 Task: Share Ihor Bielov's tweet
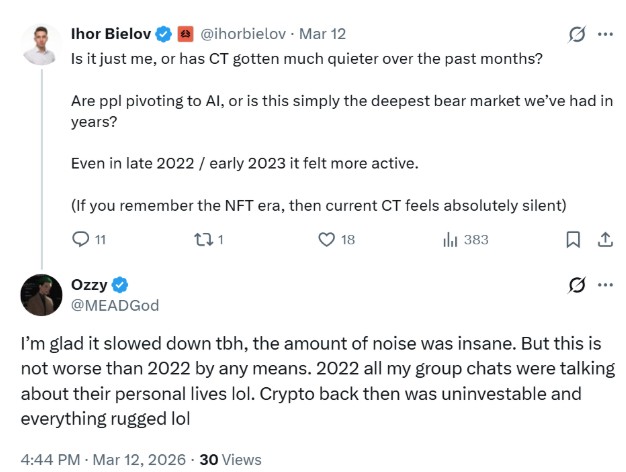(x=604, y=240)
